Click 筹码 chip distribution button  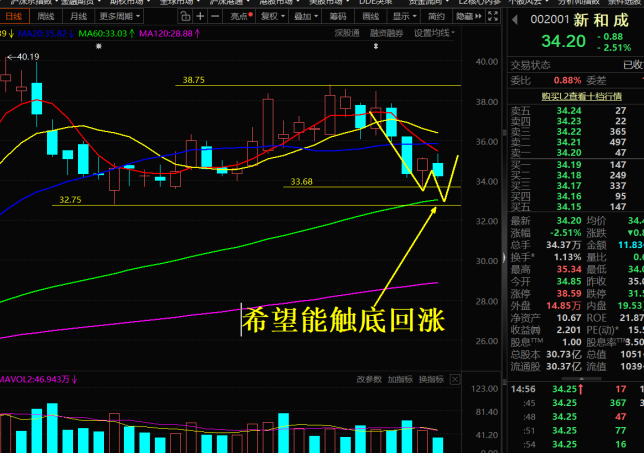point(338,16)
